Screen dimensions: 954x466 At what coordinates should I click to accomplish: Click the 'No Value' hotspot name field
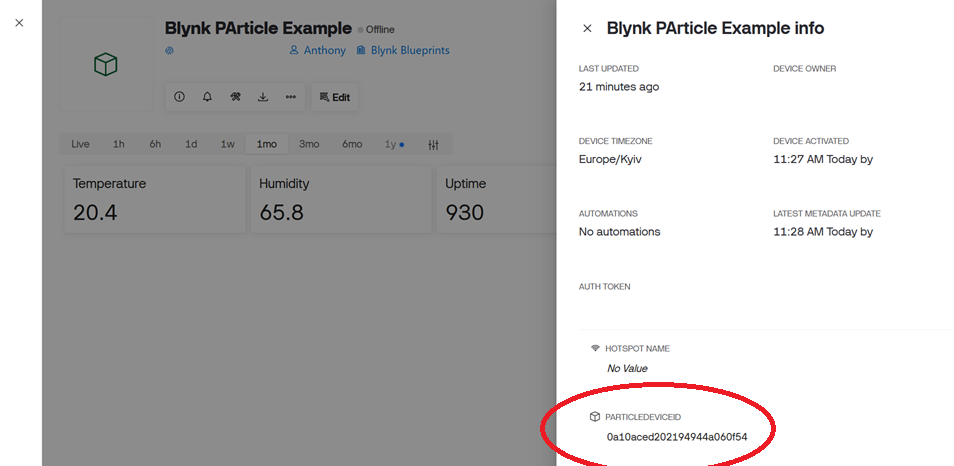627,368
